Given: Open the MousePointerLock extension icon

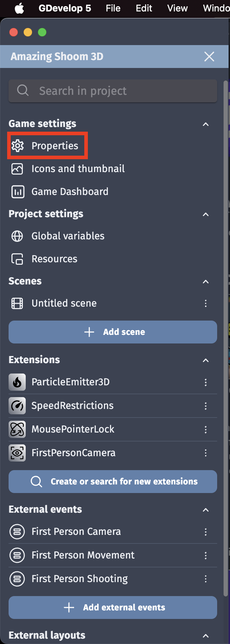Looking at the screenshot, I should pos(17,429).
